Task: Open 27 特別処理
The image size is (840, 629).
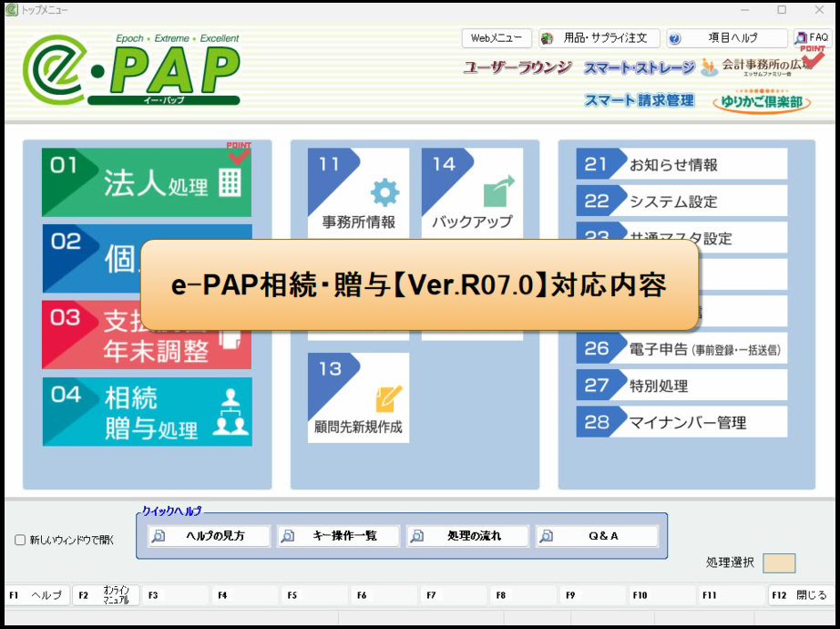Action: click(681, 385)
